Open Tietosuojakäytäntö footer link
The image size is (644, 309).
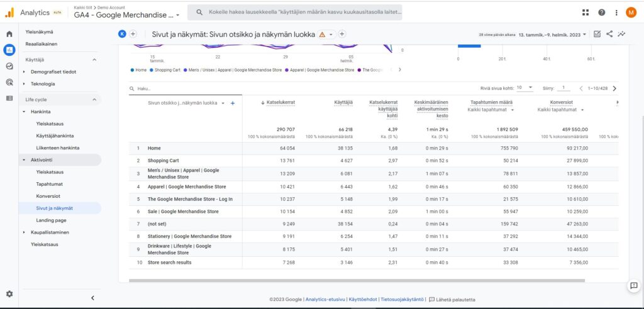[402, 300]
